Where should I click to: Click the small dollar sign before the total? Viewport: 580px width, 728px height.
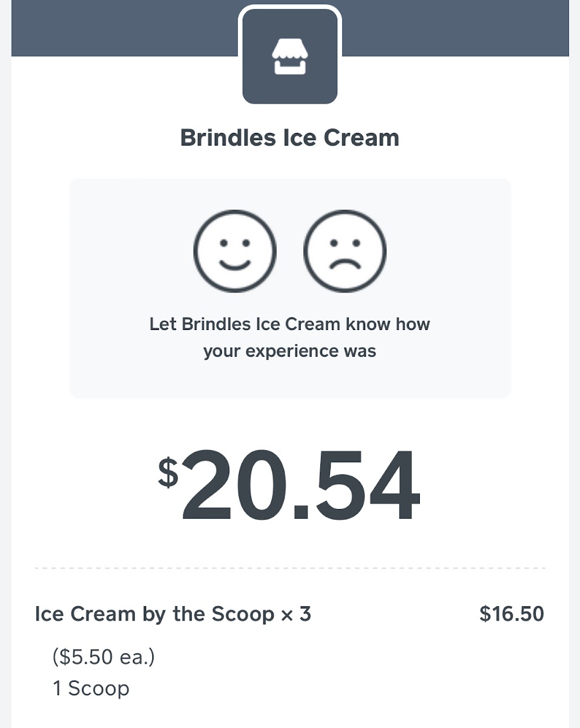click(168, 473)
